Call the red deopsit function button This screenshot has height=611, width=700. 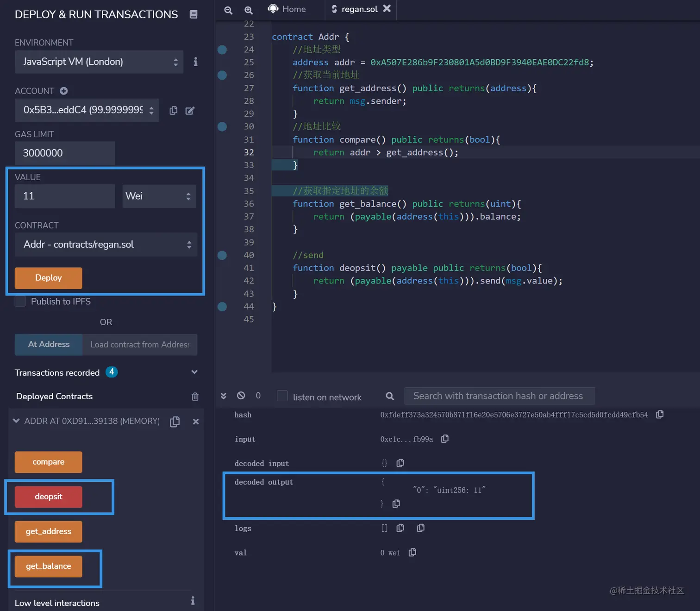tap(49, 497)
